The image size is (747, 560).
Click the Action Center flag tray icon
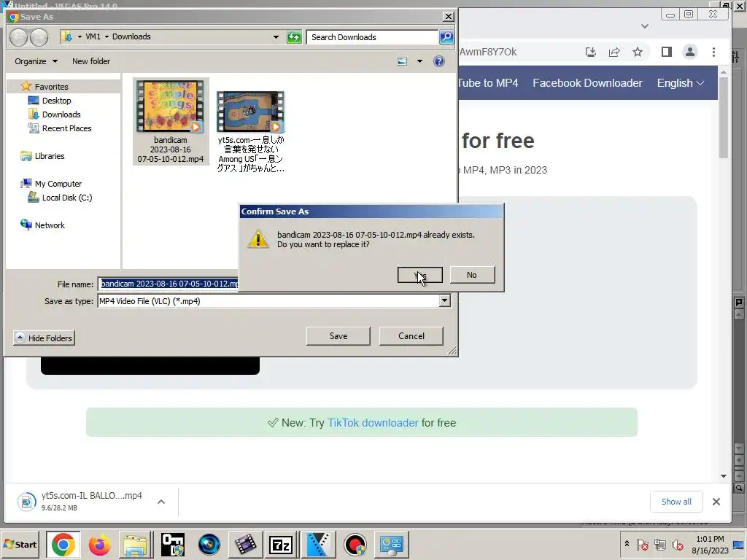click(x=642, y=544)
